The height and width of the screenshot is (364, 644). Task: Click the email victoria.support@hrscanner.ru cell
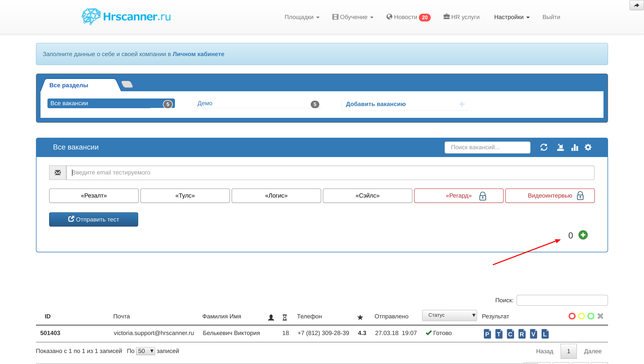pos(154,333)
